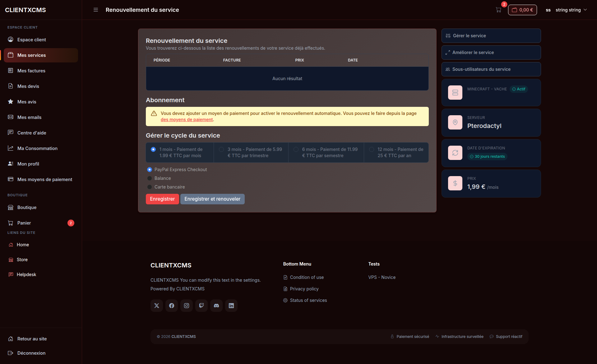This screenshot has height=364, width=597.
Task: Open Helpdesk link in sidebar
Action: point(26,275)
